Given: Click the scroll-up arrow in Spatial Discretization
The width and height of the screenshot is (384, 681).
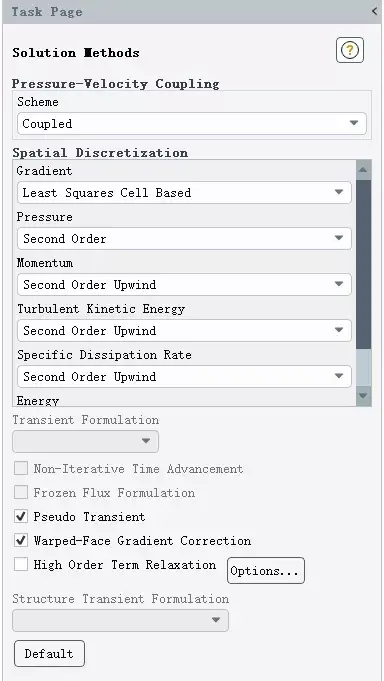Looking at the screenshot, I should pyautogui.click(x=363, y=170).
